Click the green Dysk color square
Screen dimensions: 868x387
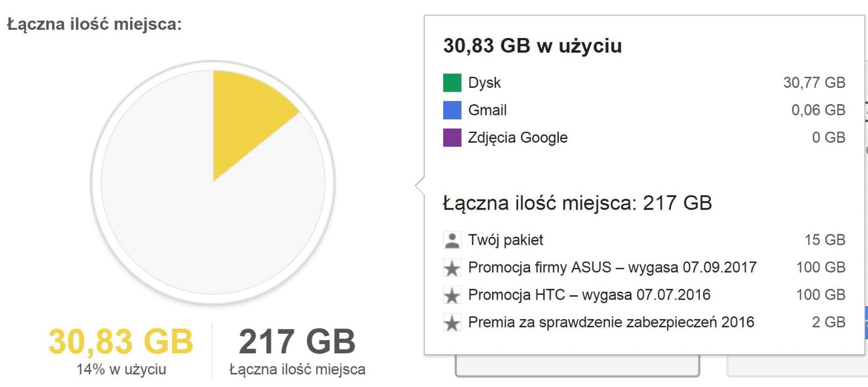tap(452, 83)
